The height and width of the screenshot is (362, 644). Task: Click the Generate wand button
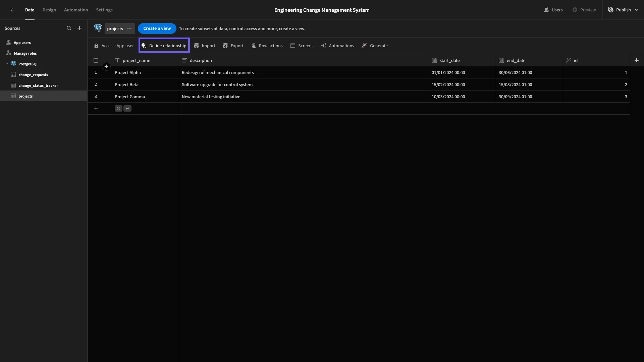coord(375,46)
